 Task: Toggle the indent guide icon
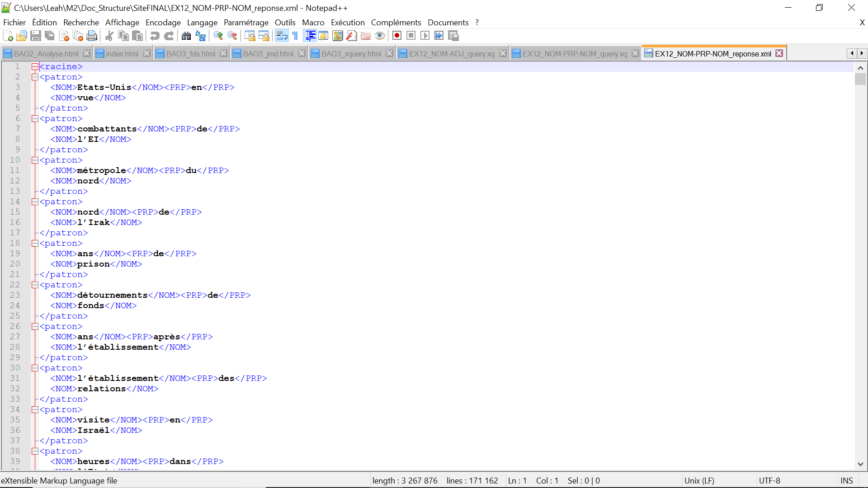point(310,36)
